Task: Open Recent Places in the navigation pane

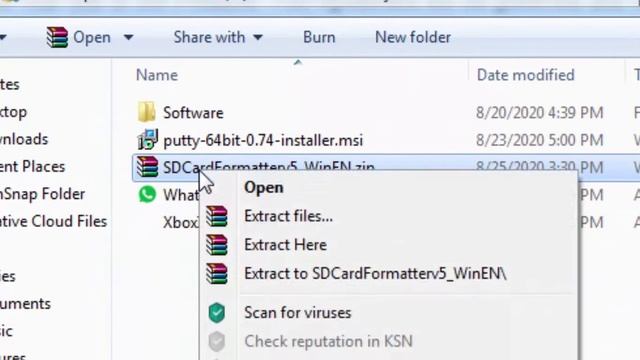Action: click(x=32, y=167)
